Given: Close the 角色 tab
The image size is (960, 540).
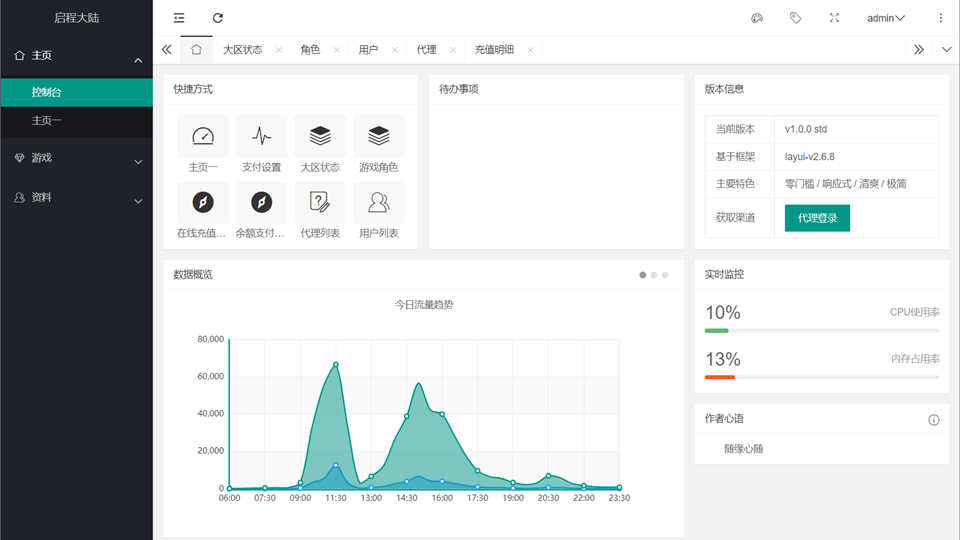Looking at the screenshot, I should point(337,50).
